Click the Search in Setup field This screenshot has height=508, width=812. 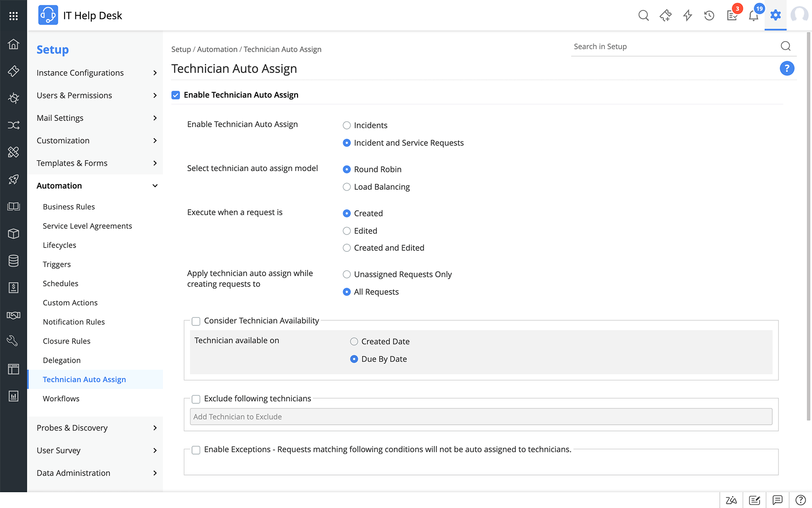673,46
